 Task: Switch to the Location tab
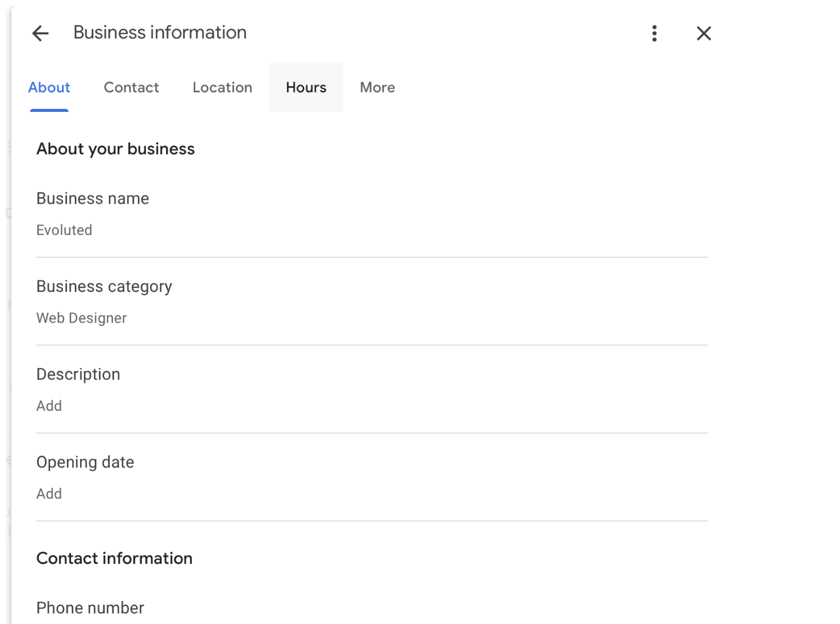(222, 87)
